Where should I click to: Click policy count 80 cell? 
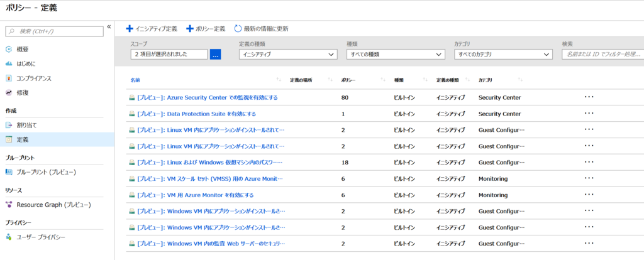(345, 97)
